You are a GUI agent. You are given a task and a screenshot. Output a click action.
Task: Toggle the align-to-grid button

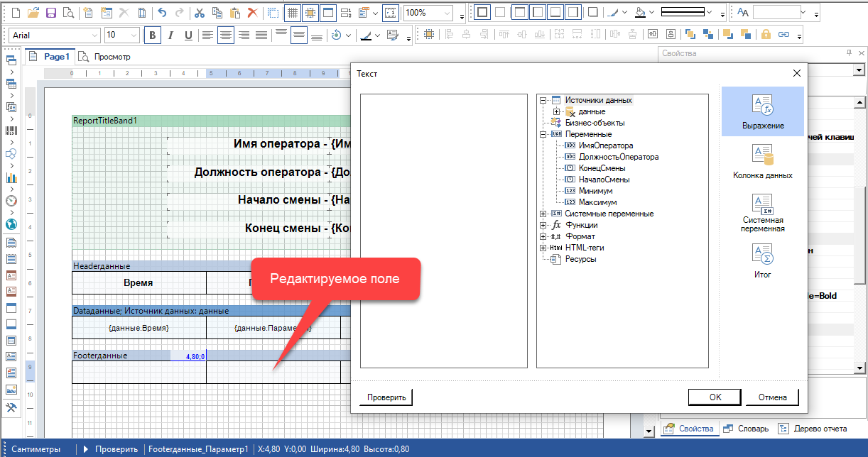point(310,13)
